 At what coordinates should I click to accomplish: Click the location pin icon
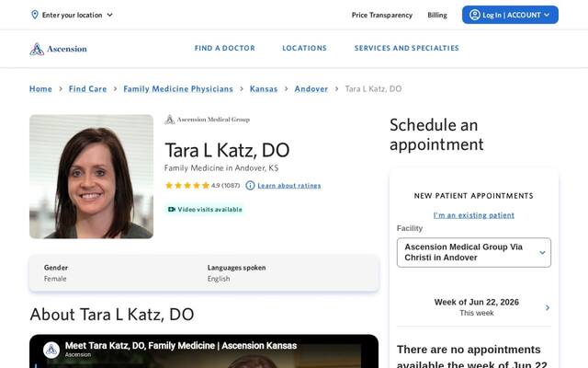[x=35, y=15]
